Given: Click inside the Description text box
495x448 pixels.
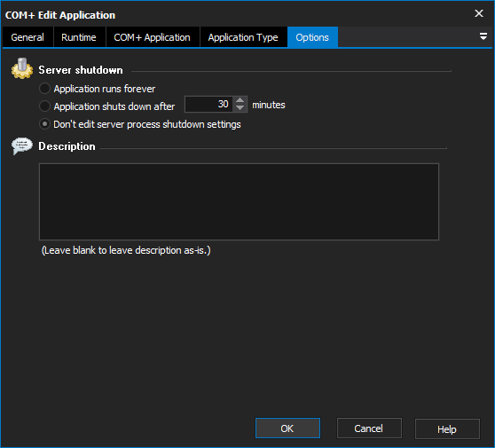Looking at the screenshot, I should point(239,201).
